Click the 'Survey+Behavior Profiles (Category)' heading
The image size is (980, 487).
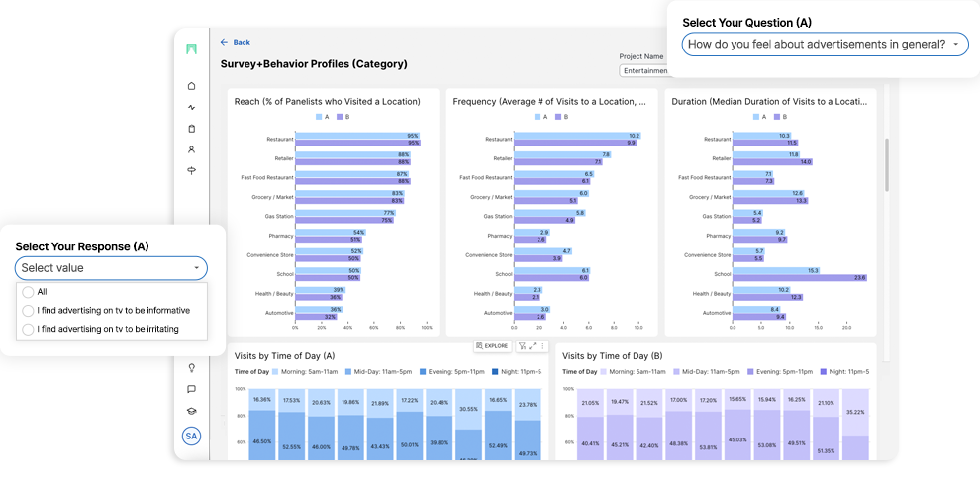pos(314,63)
